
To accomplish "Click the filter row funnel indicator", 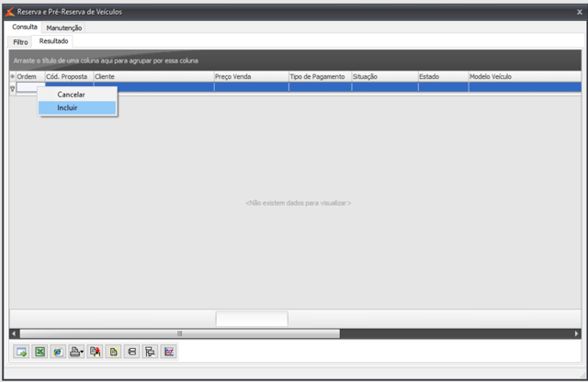I will (12, 88).
